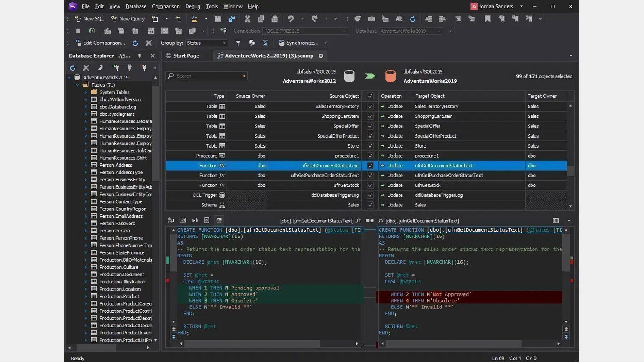Select the AdventureWorks2...2019) (3).scomp tab

269,56
